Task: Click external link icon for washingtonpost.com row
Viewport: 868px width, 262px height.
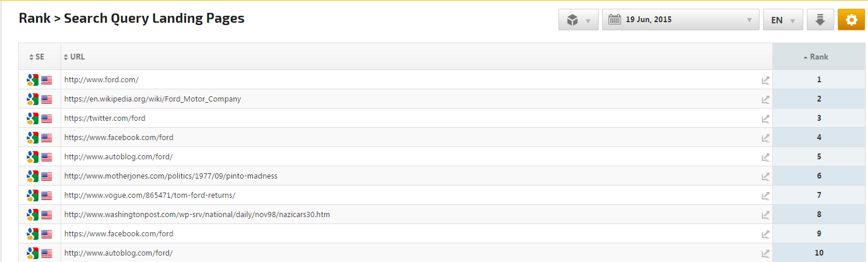Action: point(765,215)
